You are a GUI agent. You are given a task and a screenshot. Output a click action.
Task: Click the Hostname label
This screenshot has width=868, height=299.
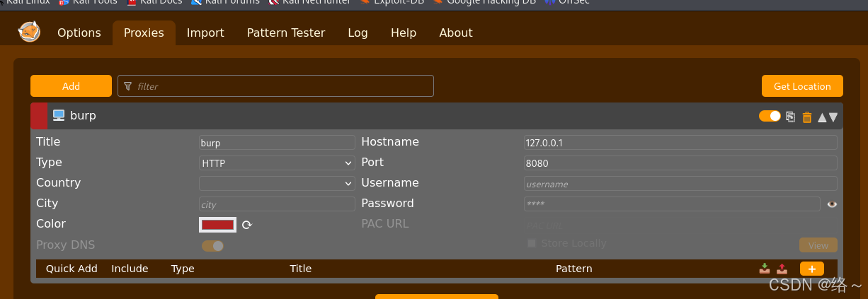tap(390, 142)
